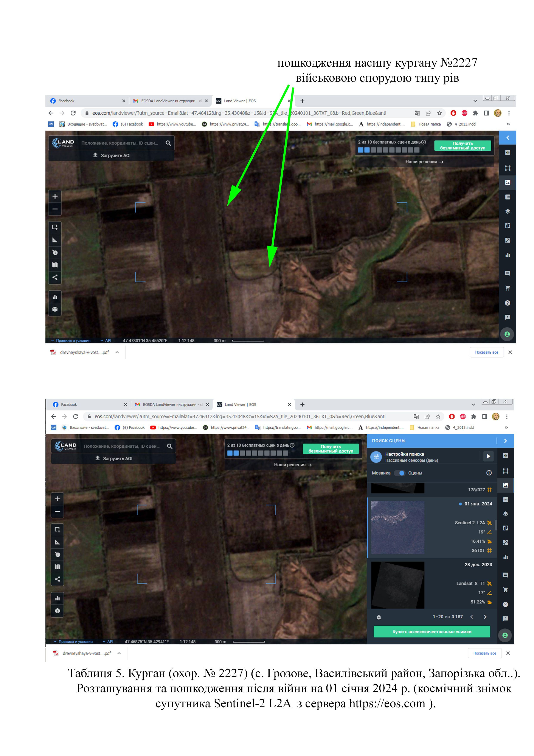
Task: Click the draw AOI tool in the upper map toolbar
Action: coord(55,227)
